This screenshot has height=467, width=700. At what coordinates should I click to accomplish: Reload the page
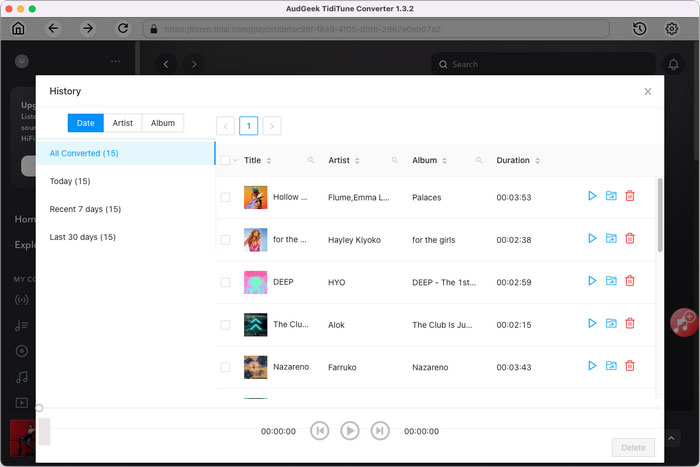click(123, 29)
